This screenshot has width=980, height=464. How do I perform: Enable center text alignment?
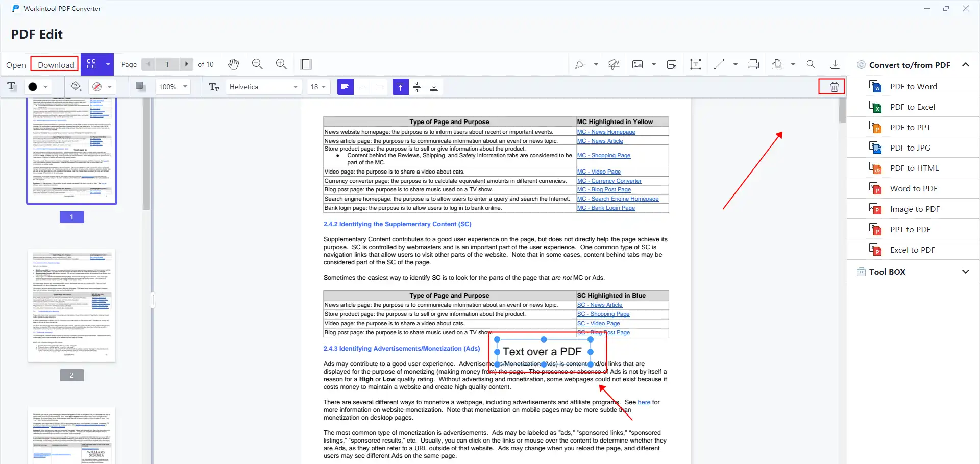tap(362, 86)
